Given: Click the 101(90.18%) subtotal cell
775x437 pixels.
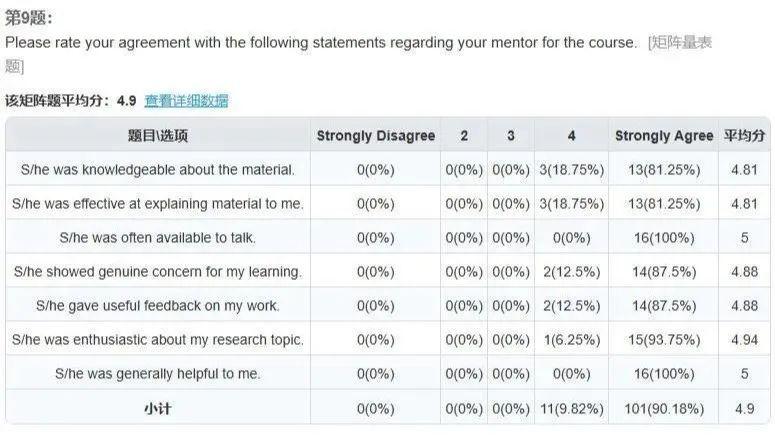Looking at the screenshot, I should pos(664,408).
